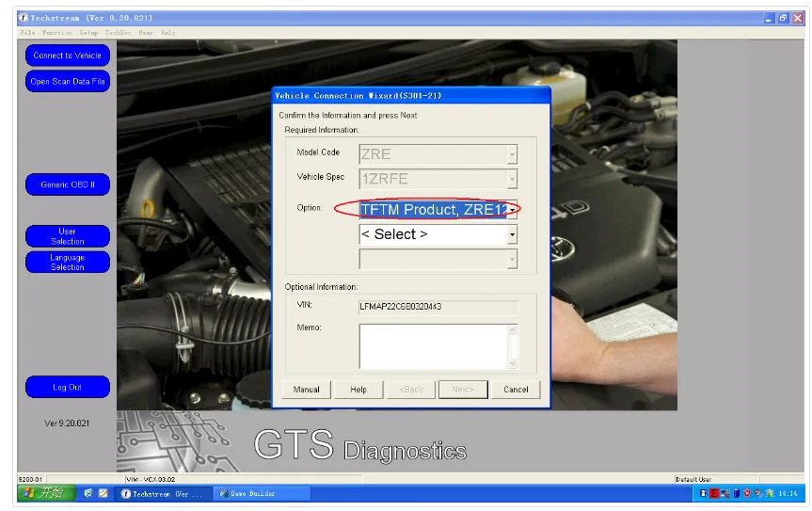The width and height of the screenshot is (812, 511).
Task: Click the Techstream title bar app icon
Action: [x=24, y=18]
